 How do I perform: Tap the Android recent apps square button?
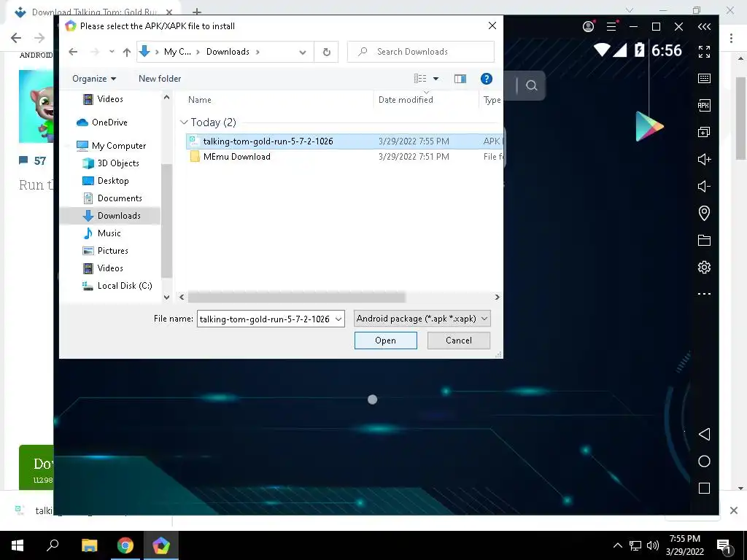704,488
